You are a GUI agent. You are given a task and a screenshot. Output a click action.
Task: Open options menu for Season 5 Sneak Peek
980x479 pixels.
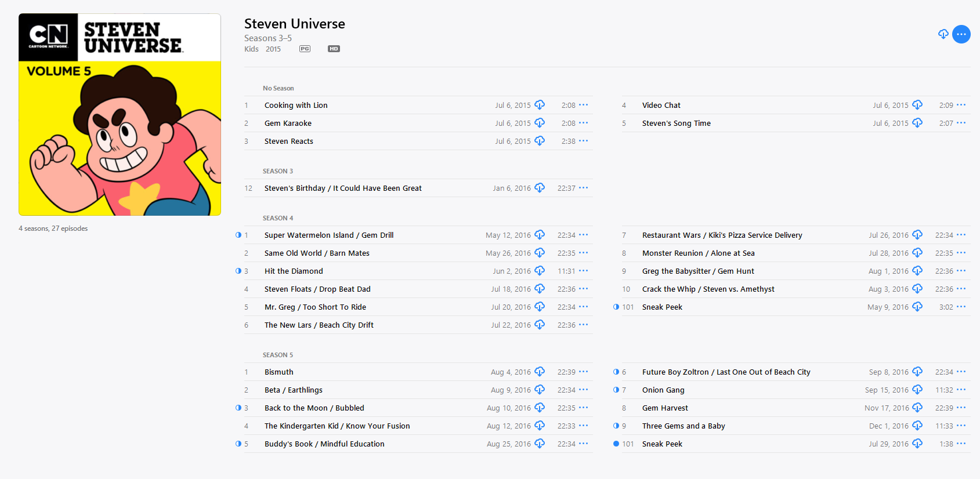pos(961,444)
